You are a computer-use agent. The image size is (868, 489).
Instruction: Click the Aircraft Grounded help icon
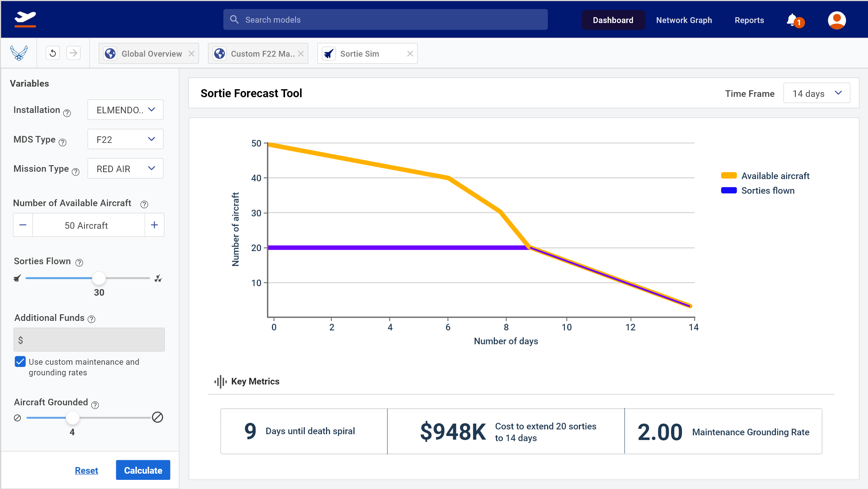tap(95, 405)
